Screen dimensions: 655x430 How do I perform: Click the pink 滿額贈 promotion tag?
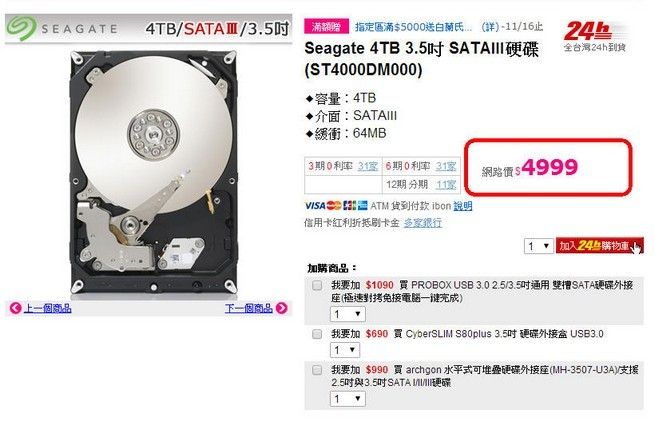(x=327, y=27)
